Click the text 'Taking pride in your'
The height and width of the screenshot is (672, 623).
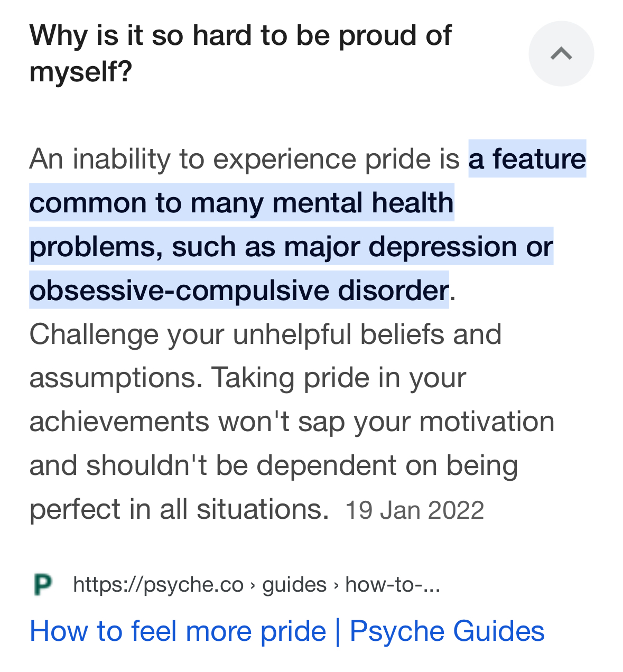339,378
